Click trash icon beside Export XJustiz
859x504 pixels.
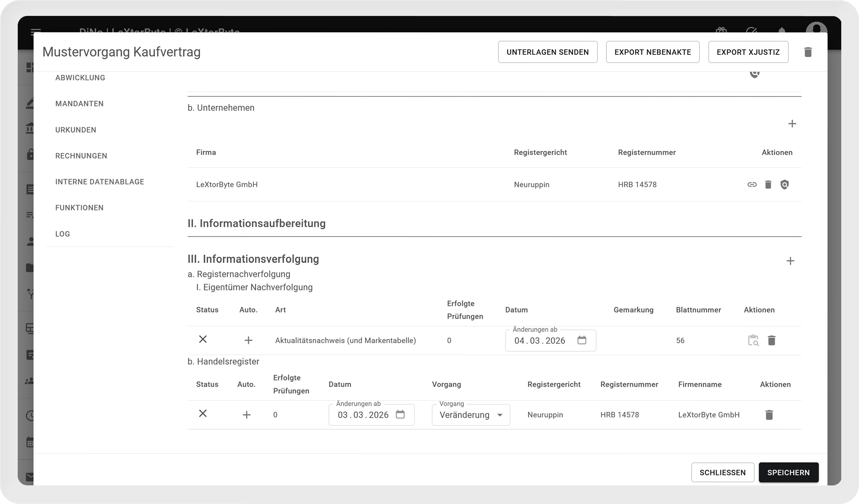point(808,52)
